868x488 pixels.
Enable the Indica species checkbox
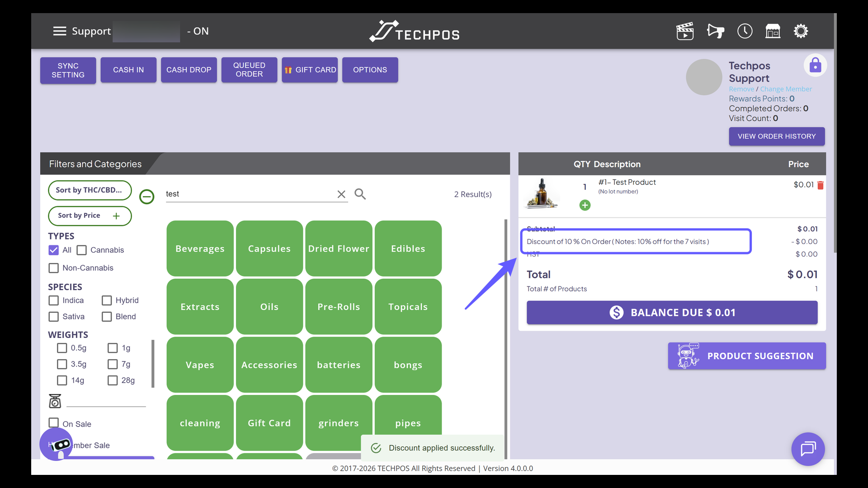[54, 300]
